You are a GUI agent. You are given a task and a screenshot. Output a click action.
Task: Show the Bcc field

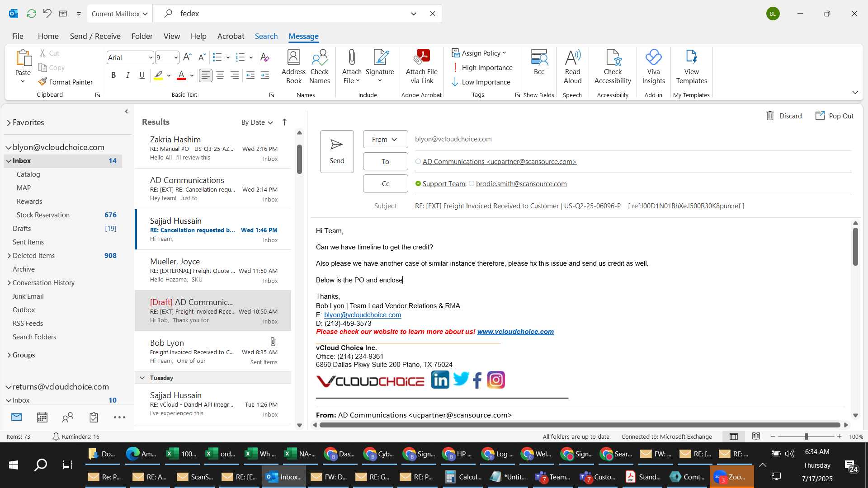(x=539, y=62)
